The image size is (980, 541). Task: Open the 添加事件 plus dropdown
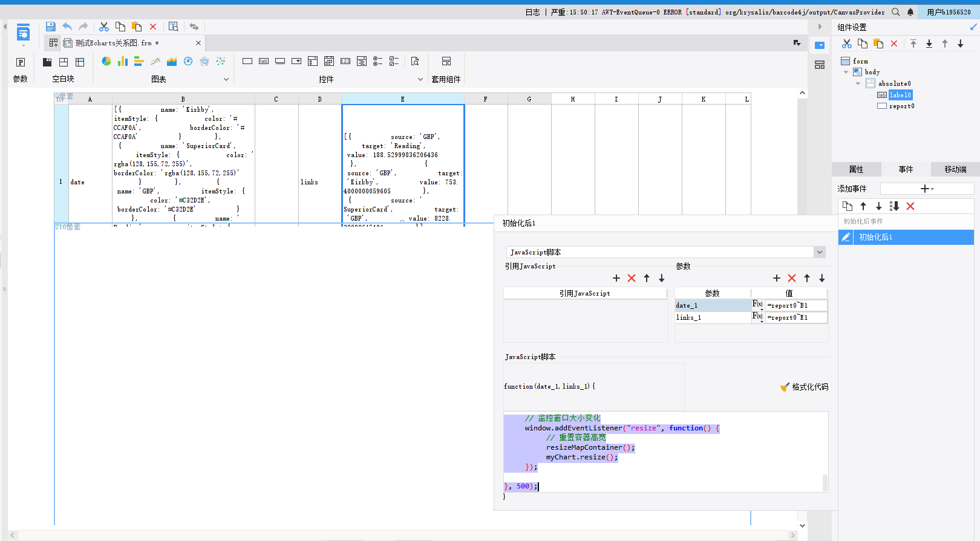coord(927,189)
